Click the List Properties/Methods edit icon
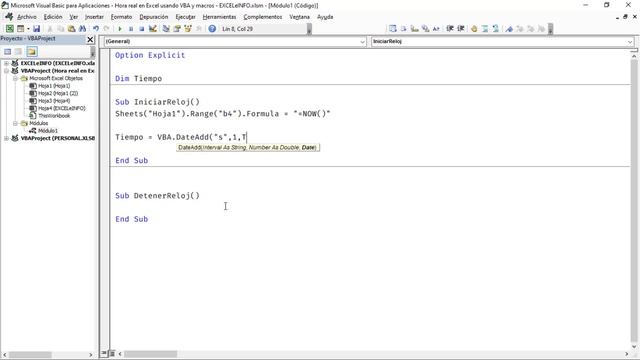The image size is (640, 360). tap(393, 29)
